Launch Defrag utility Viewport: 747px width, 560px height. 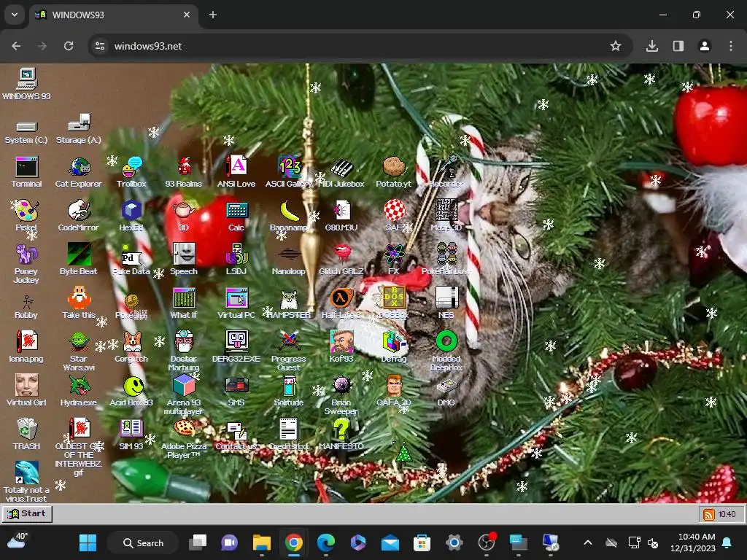[x=393, y=343]
